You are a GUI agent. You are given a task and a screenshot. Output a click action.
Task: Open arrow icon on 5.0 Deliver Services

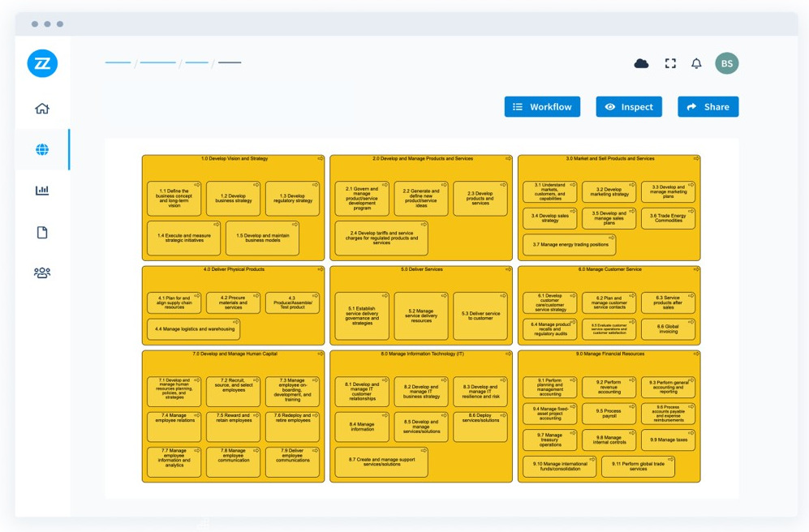[508, 269]
